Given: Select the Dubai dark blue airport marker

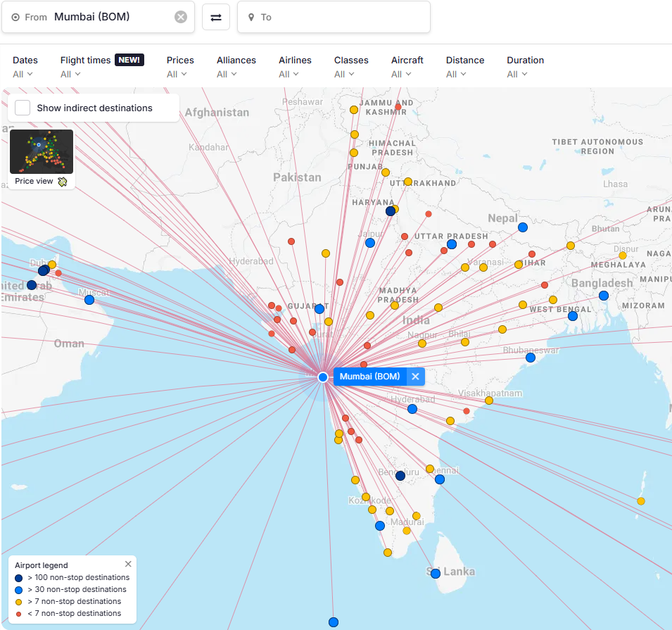Looking at the screenshot, I should (44, 270).
